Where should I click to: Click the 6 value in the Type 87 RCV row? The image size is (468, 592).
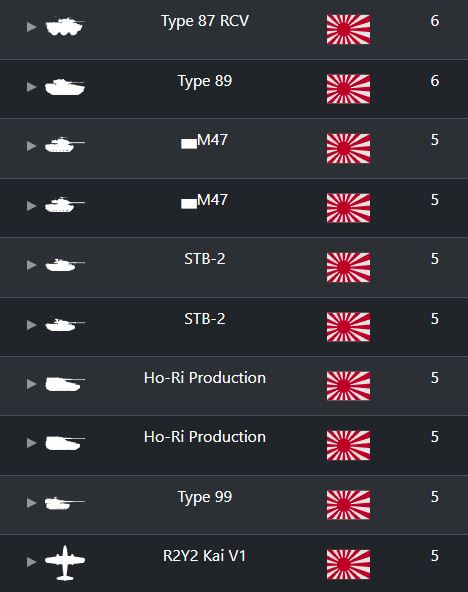click(x=435, y=21)
